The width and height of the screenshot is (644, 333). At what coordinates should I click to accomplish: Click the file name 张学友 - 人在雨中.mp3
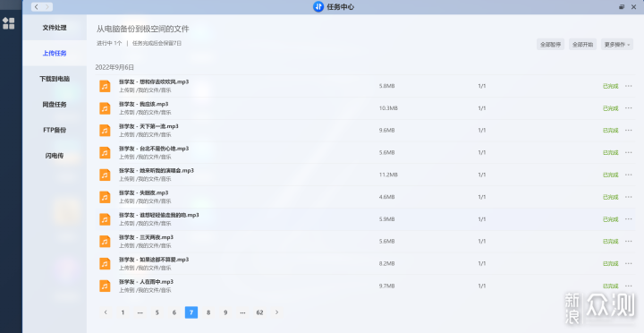(x=146, y=282)
